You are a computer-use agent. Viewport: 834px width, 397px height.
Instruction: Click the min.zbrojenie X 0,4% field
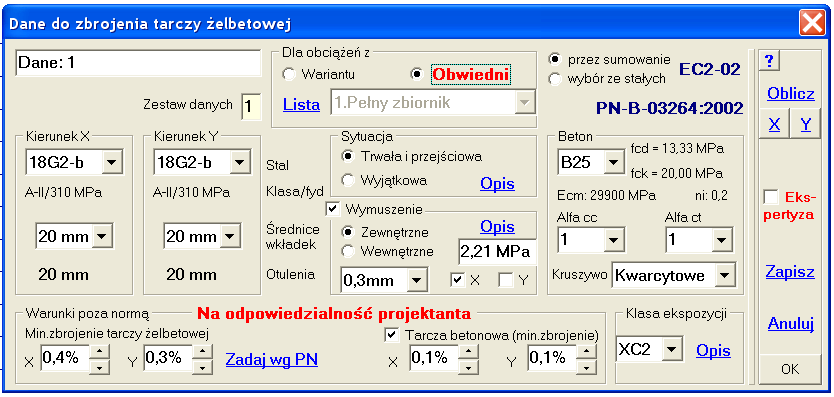click(x=65, y=359)
